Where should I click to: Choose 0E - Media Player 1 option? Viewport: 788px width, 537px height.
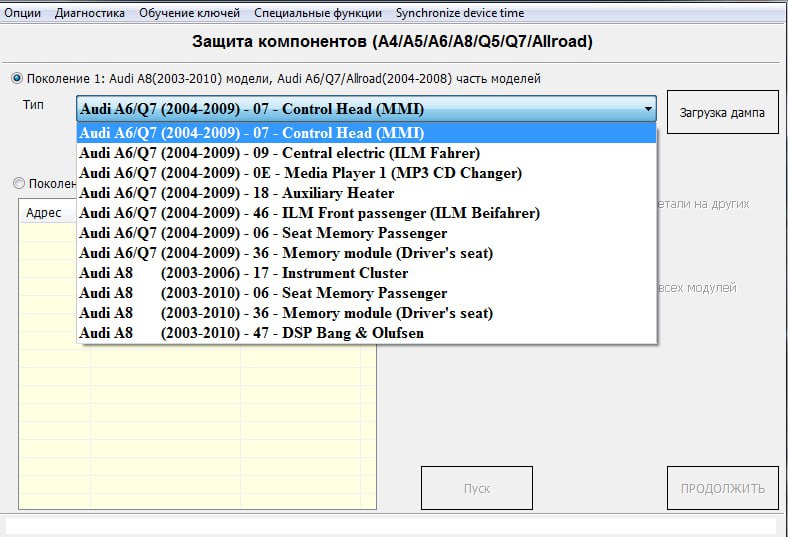tap(366, 173)
